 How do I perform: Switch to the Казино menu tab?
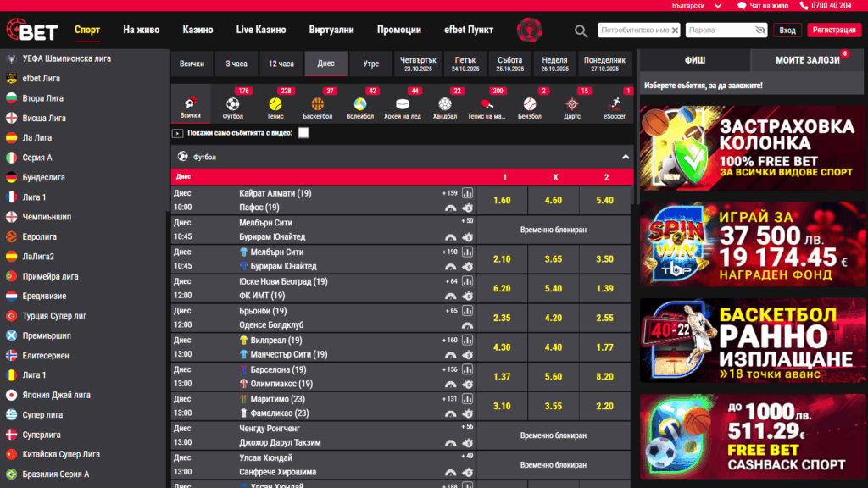point(198,30)
